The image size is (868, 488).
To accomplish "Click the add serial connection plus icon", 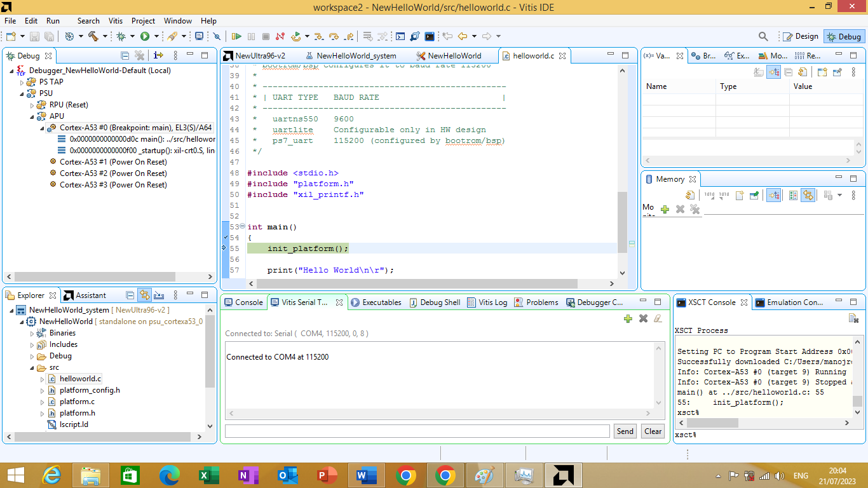I will pos(628,318).
